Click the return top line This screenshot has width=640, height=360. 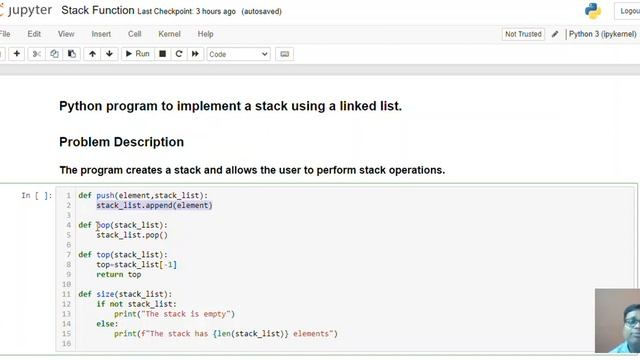[x=119, y=274]
